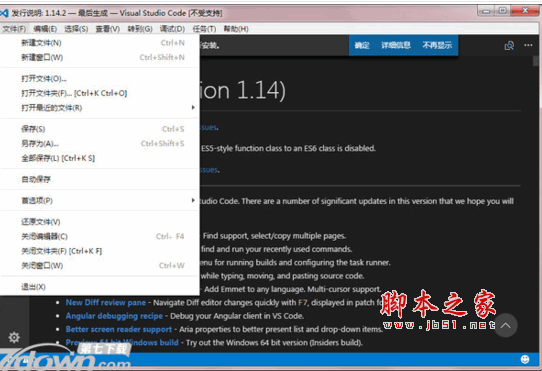Open the 选择(S) menu
Image resolution: width=542 pixels, height=371 pixels.
click(x=76, y=29)
